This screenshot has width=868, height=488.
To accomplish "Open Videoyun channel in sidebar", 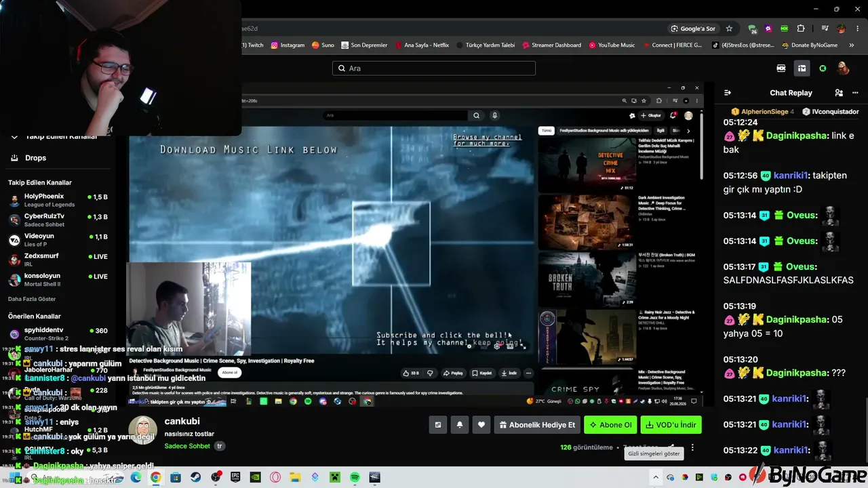I will pos(58,239).
